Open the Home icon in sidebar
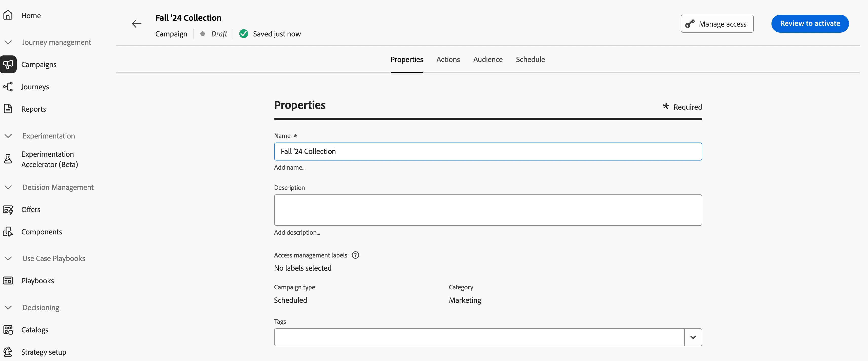This screenshot has width=868, height=361. click(x=8, y=15)
